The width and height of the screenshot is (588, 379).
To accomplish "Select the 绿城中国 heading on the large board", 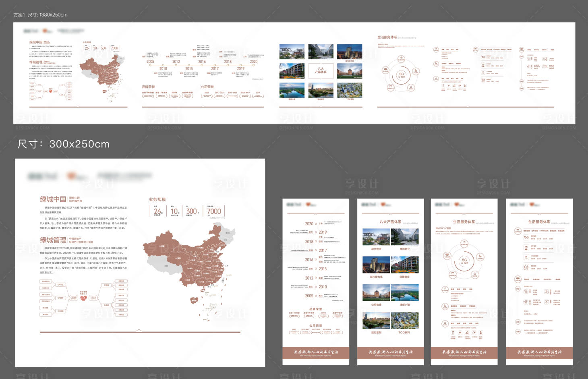I will click(53, 199).
